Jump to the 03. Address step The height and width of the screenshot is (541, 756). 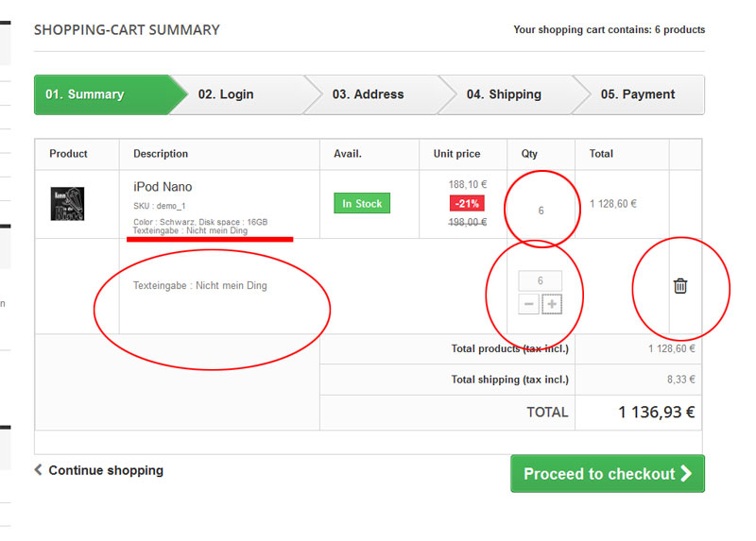click(x=368, y=94)
